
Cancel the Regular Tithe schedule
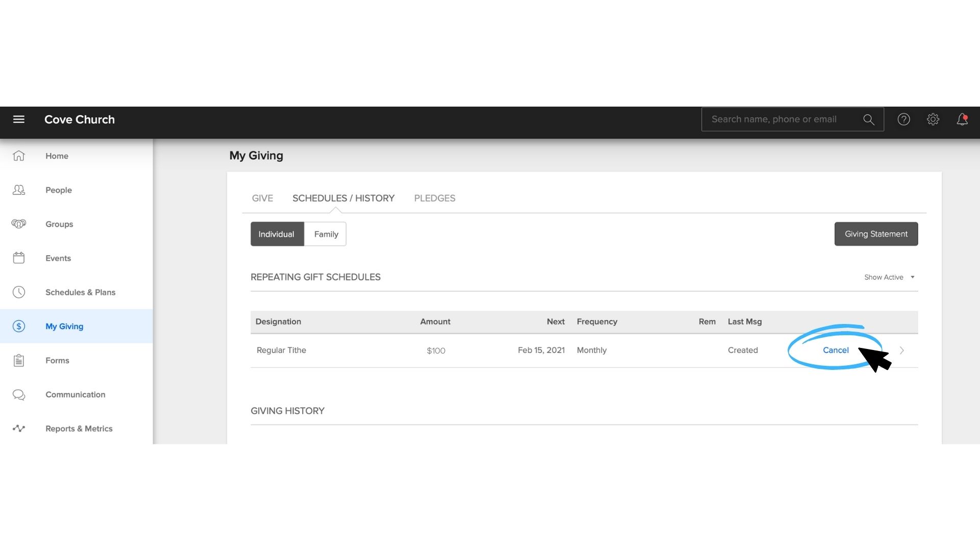click(836, 350)
